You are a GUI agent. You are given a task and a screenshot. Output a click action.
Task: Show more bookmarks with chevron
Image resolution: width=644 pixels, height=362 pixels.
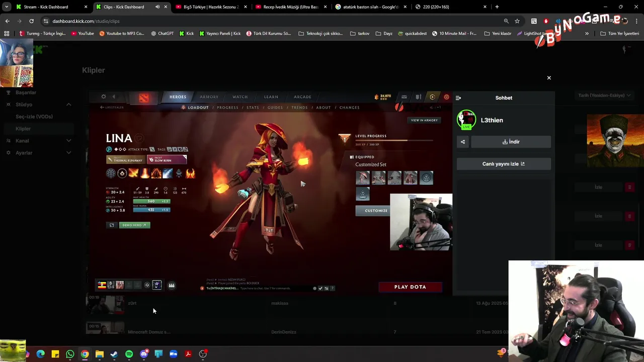click(587, 34)
